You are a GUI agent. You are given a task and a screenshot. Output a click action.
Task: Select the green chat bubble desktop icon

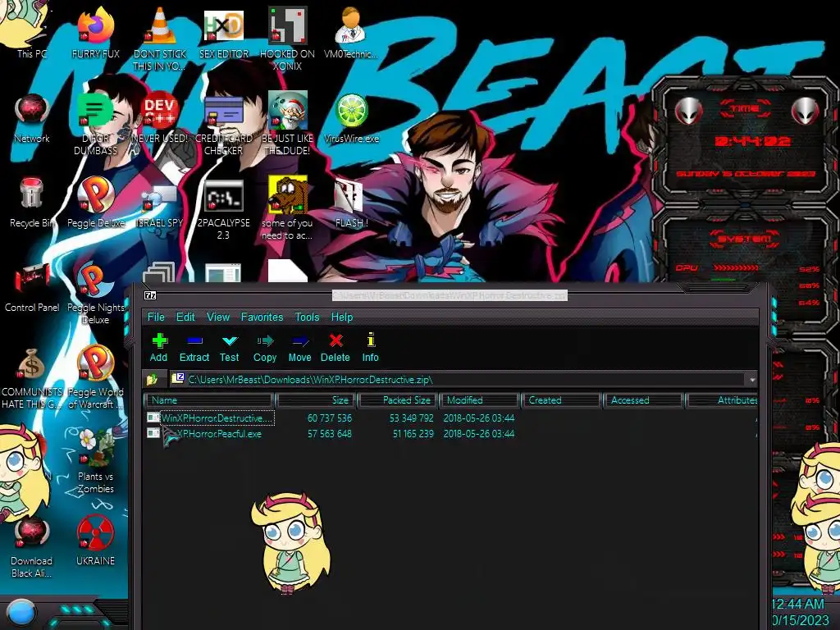[x=95, y=123]
